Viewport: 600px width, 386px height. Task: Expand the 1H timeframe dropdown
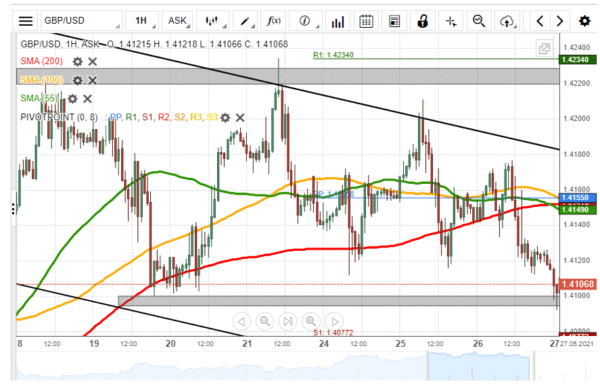[141, 21]
